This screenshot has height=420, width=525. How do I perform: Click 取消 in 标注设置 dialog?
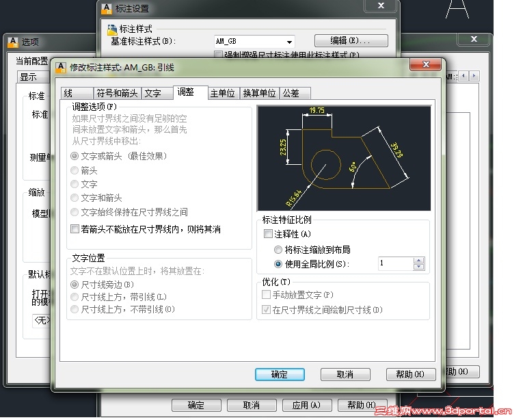[x=252, y=405]
